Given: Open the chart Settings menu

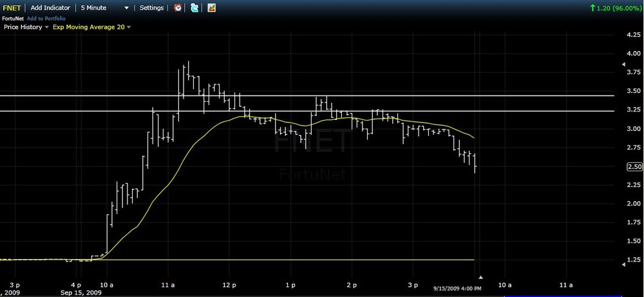Looking at the screenshot, I should click(151, 8).
